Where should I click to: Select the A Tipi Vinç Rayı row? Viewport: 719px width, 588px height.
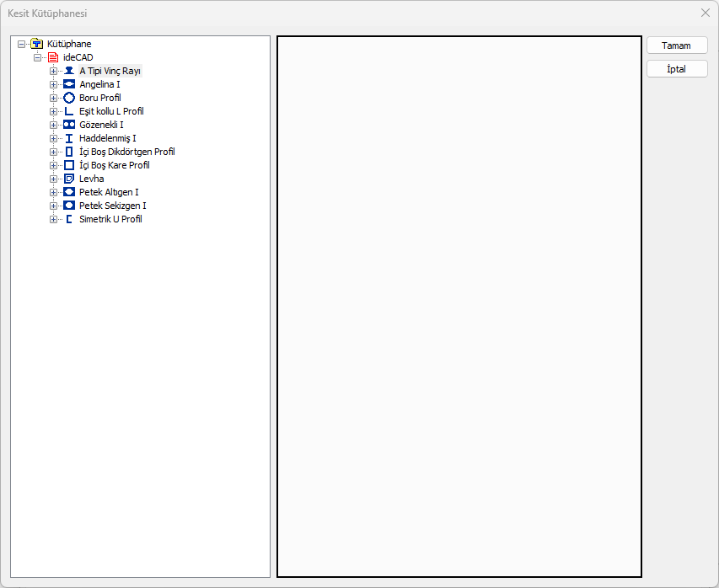pyautogui.click(x=110, y=71)
